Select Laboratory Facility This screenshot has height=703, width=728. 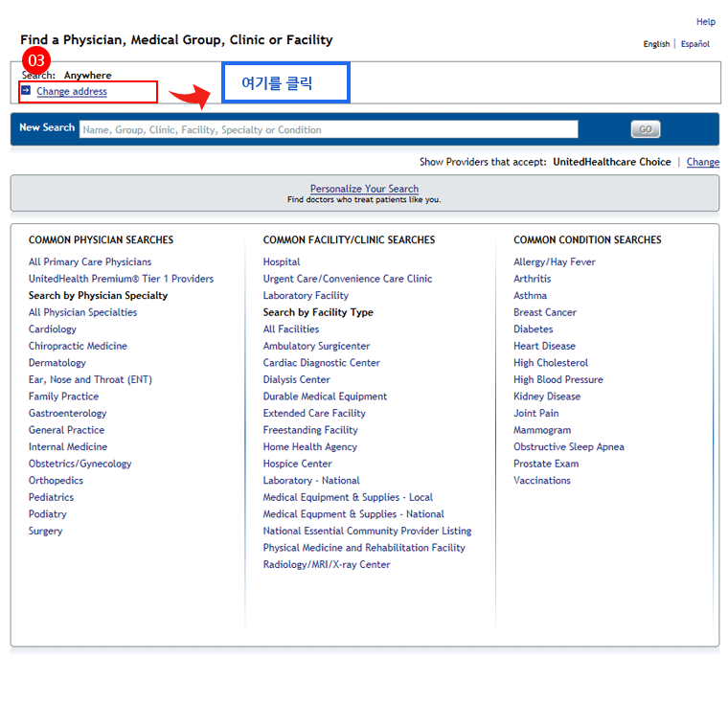[x=306, y=296]
